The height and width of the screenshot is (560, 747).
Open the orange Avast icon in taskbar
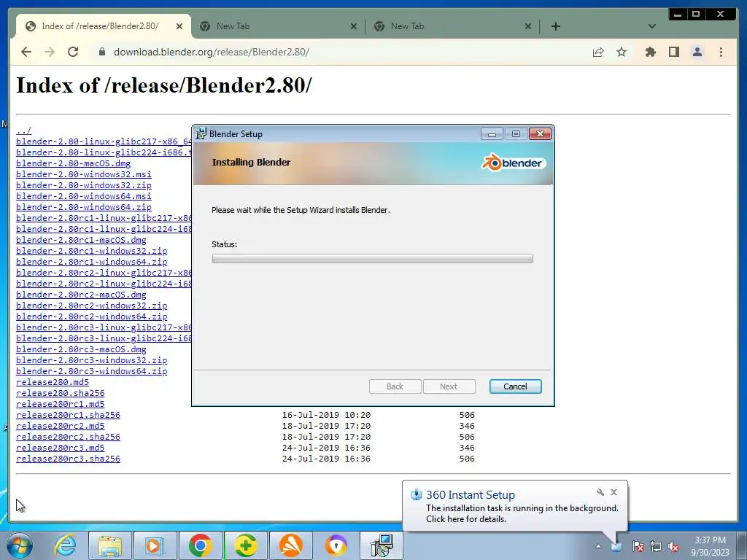[x=290, y=545]
